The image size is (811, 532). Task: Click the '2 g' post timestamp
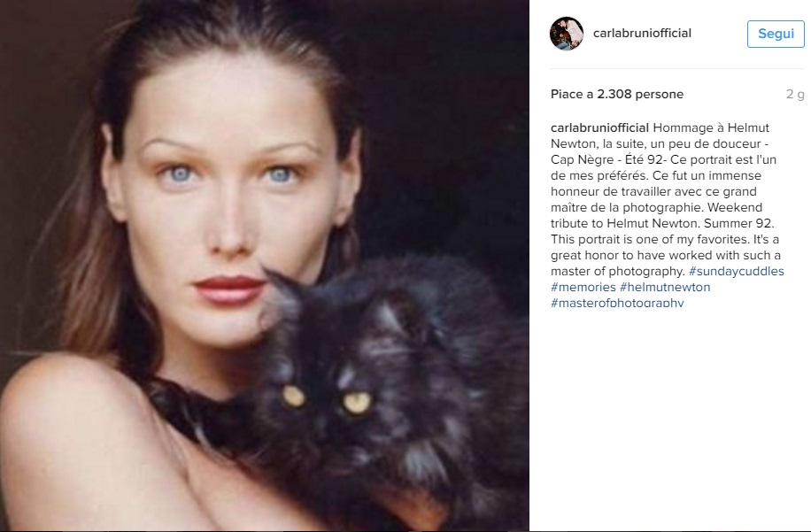pos(795,94)
